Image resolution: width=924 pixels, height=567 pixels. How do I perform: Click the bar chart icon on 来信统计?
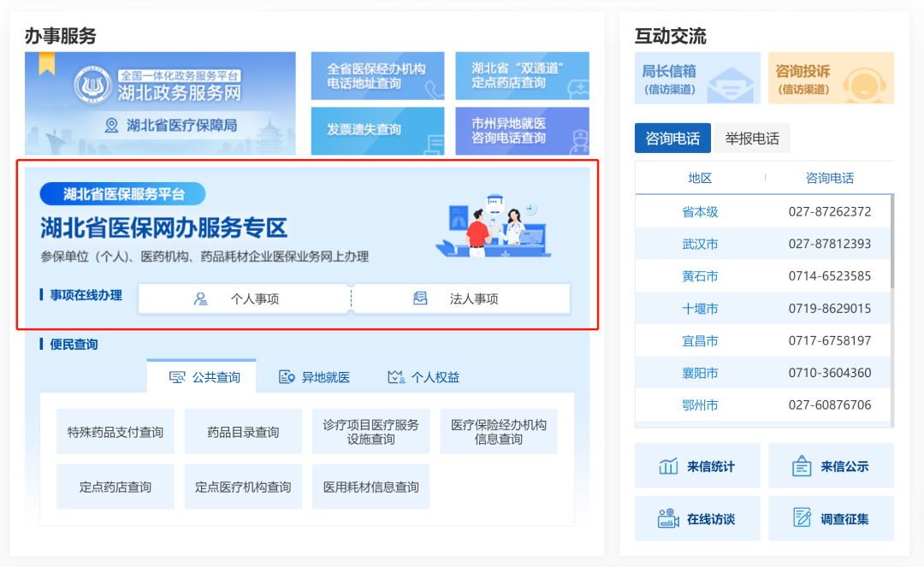[x=668, y=466]
